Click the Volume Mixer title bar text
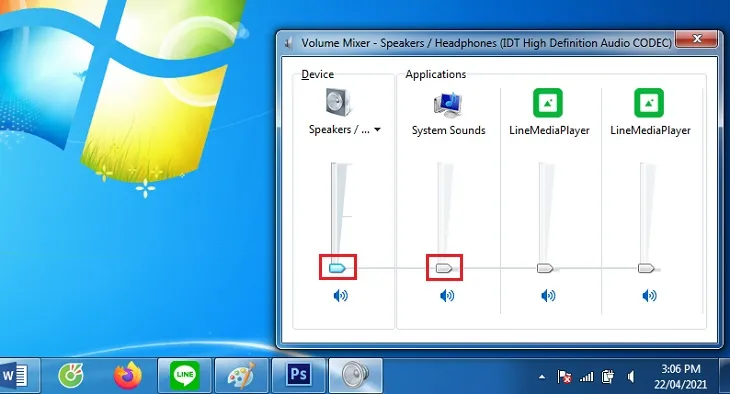The image size is (730, 394). point(486,43)
